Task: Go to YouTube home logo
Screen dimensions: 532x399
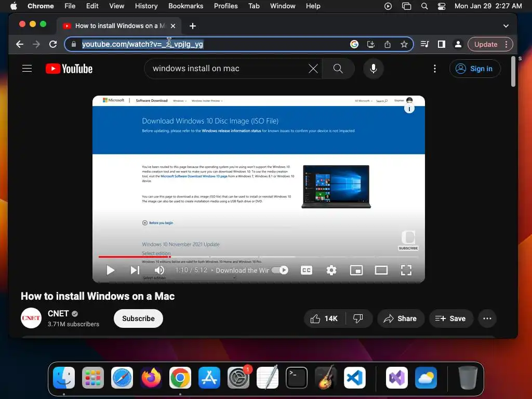Action: pos(69,69)
